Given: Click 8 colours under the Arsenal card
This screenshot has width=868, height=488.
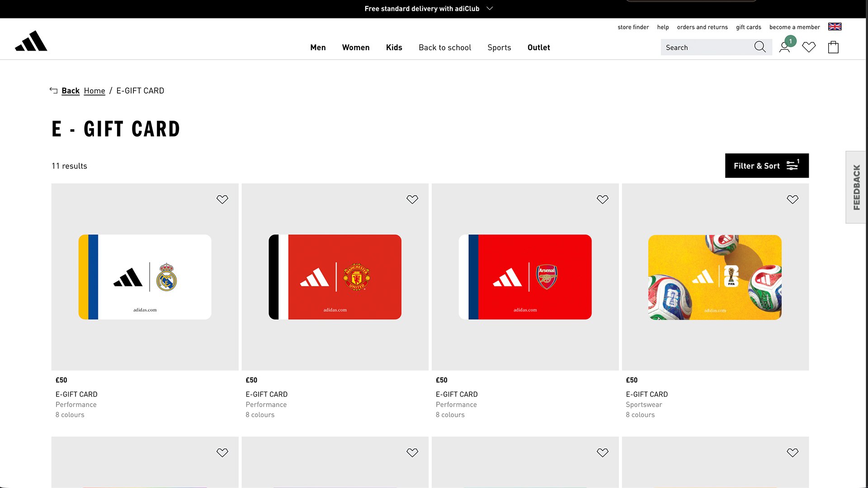Looking at the screenshot, I should click(x=450, y=415).
